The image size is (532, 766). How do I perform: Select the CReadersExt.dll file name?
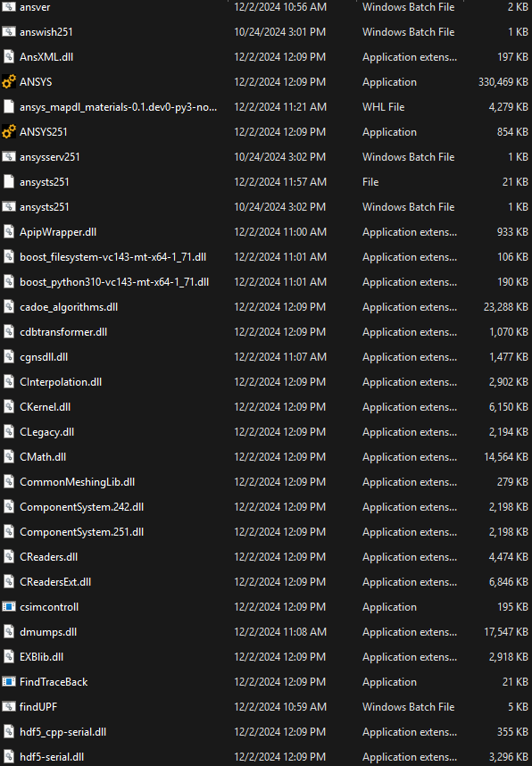[x=55, y=582]
